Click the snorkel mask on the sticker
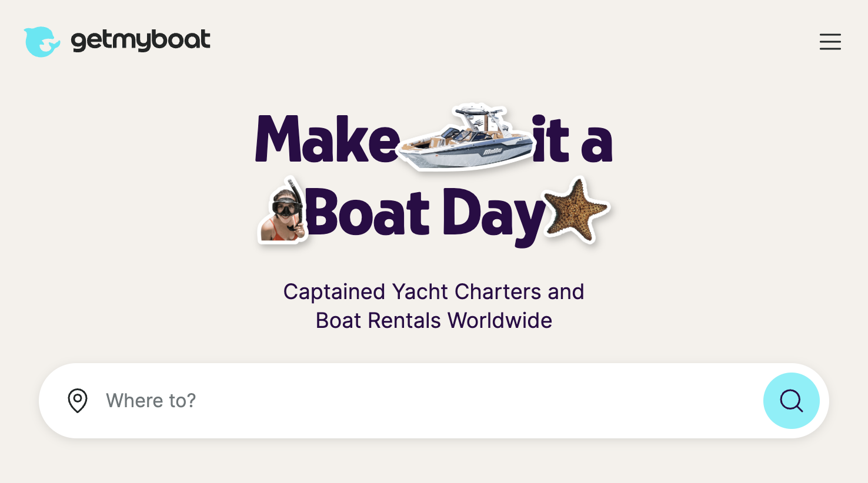Screen dimensions: 868x483 click(x=287, y=209)
